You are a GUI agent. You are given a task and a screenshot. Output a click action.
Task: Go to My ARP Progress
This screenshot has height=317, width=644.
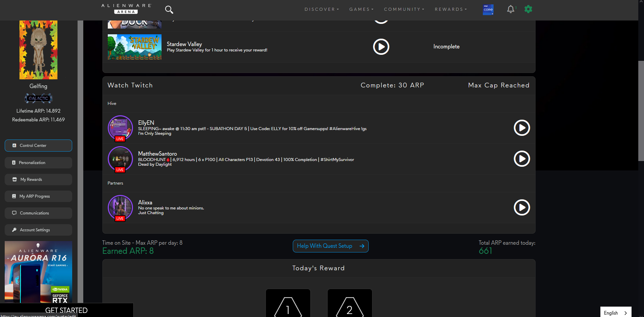(38, 196)
